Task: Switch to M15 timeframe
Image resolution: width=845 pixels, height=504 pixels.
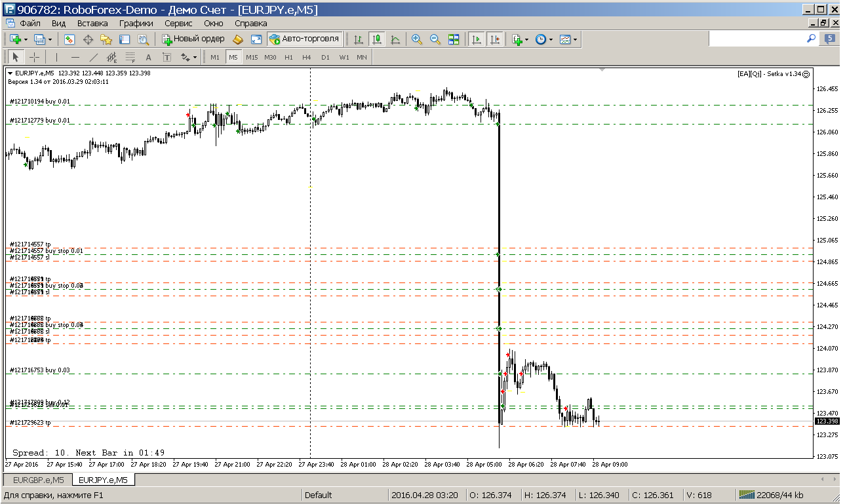Action: coord(252,58)
